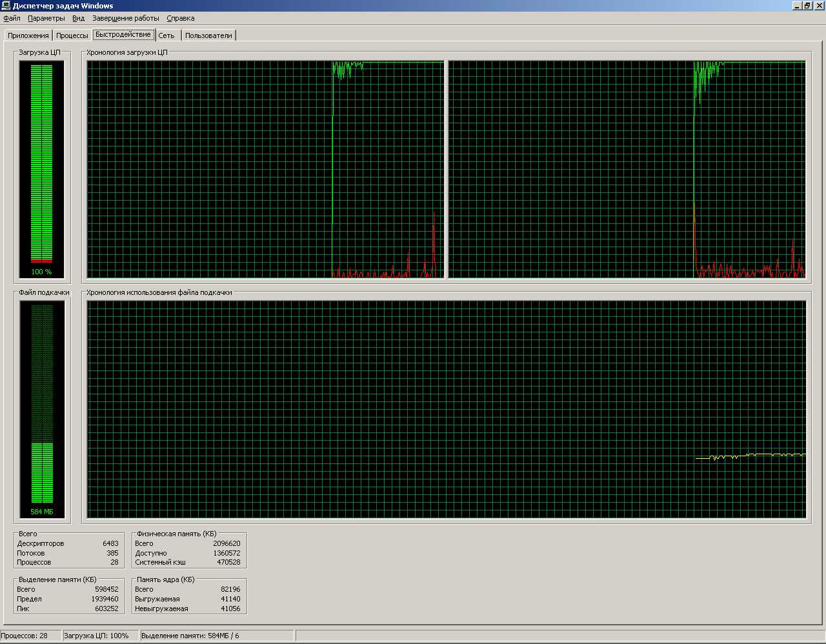The height and width of the screenshot is (644, 826).
Task: Click kernel memory Всего value 82196
Action: (x=230, y=589)
